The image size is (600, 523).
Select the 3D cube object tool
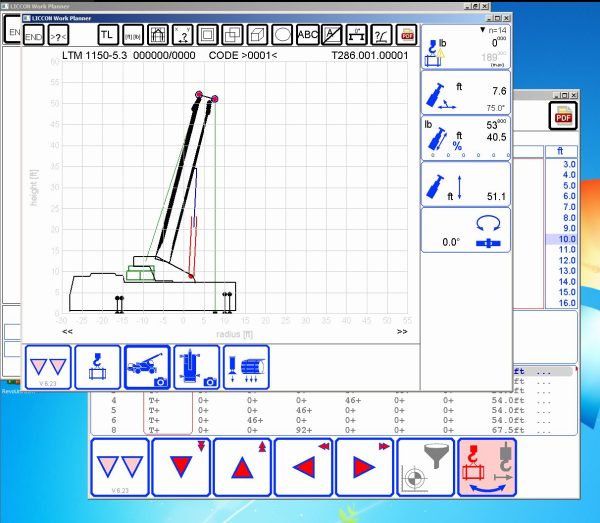click(x=257, y=35)
